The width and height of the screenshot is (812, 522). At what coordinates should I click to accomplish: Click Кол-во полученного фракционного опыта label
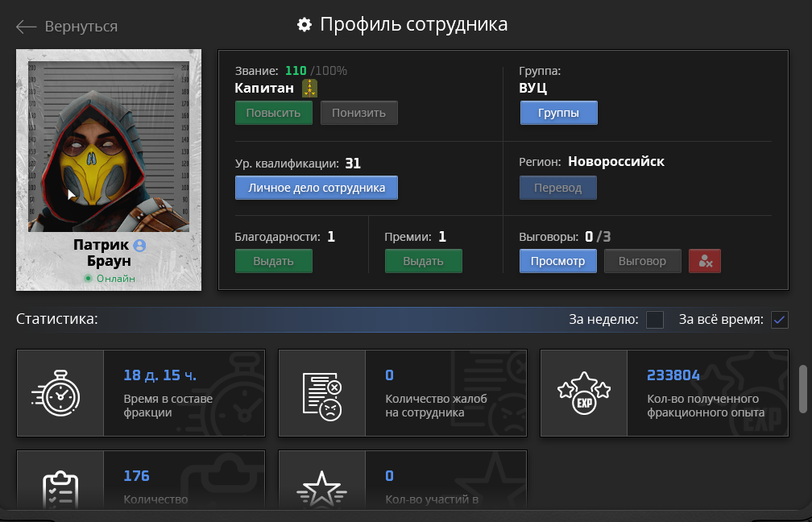click(706, 406)
